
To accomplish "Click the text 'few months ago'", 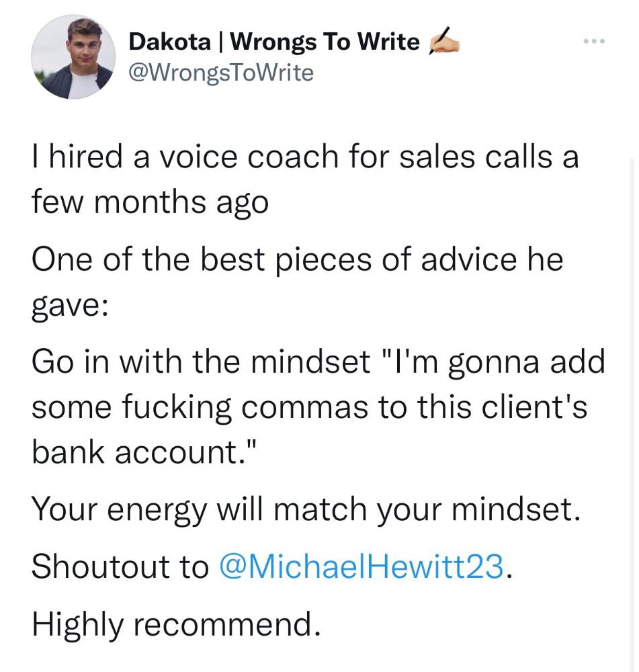I will pos(151,202).
